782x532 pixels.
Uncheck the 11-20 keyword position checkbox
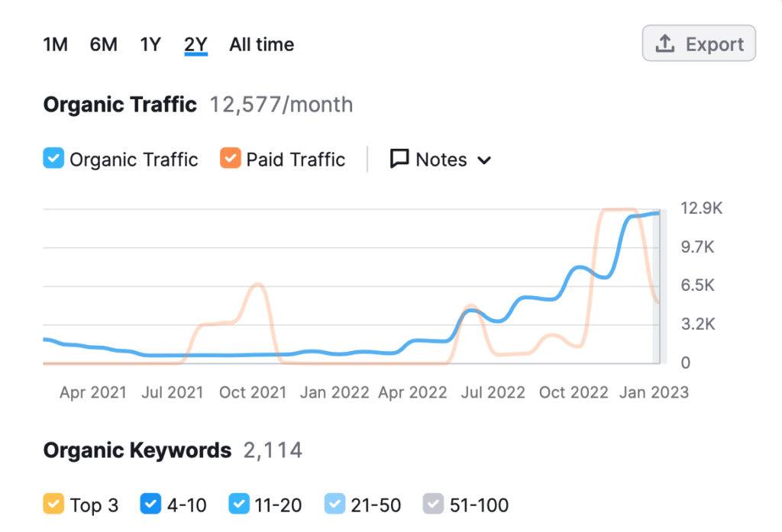click(239, 505)
